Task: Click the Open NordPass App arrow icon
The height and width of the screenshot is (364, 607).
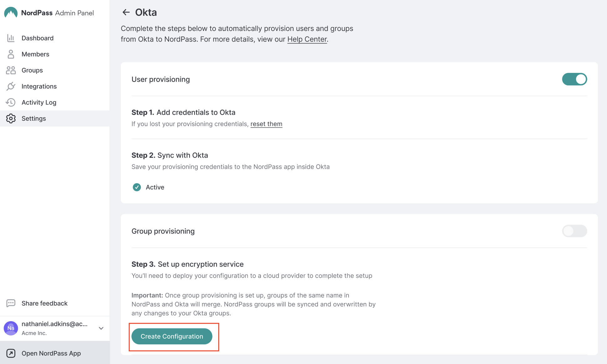Action: tap(11, 353)
